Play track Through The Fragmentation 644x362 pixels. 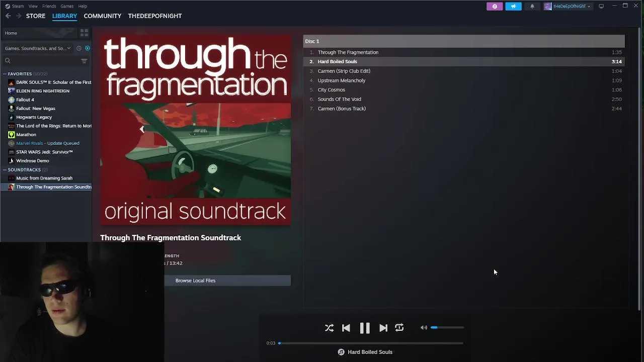(x=464, y=52)
